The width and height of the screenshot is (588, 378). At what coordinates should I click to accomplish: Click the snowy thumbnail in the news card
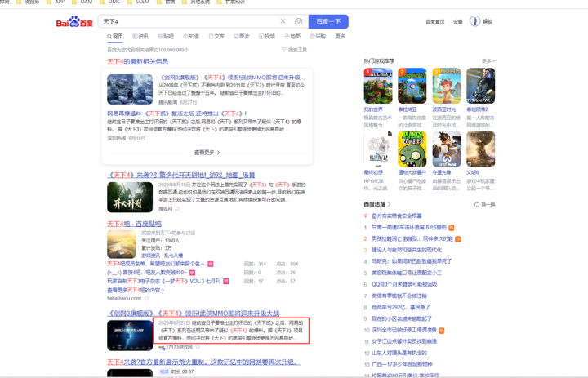(130, 89)
